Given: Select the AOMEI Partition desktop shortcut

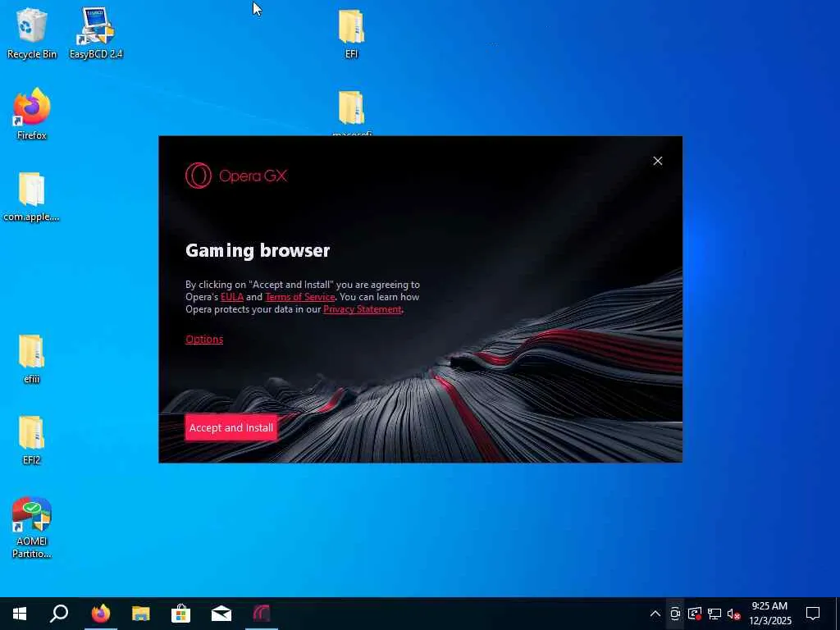Looking at the screenshot, I should 32,528.
